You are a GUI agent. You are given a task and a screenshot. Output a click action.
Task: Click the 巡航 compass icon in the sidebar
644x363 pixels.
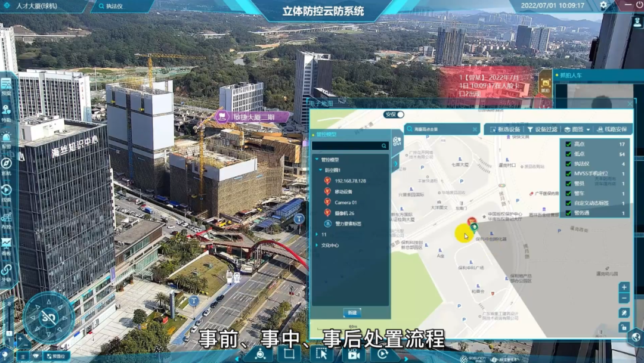coord(7,164)
